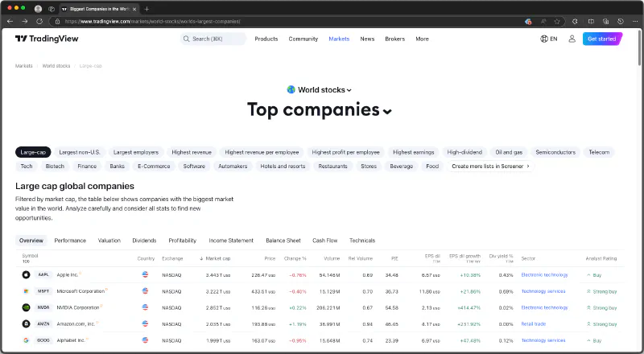Image resolution: width=644 pixels, height=354 pixels.
Task: Open the user profile icon
Action: tap(572, 39)
